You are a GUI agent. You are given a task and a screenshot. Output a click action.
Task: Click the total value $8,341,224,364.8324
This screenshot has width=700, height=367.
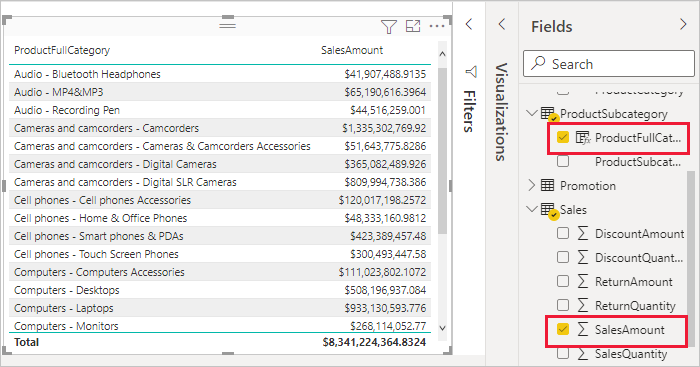(374, 342)
